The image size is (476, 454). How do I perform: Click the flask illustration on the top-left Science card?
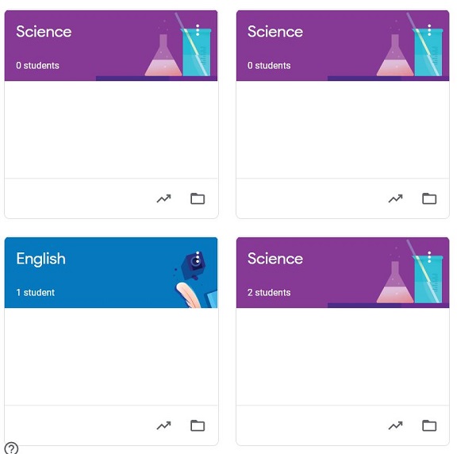163,57
